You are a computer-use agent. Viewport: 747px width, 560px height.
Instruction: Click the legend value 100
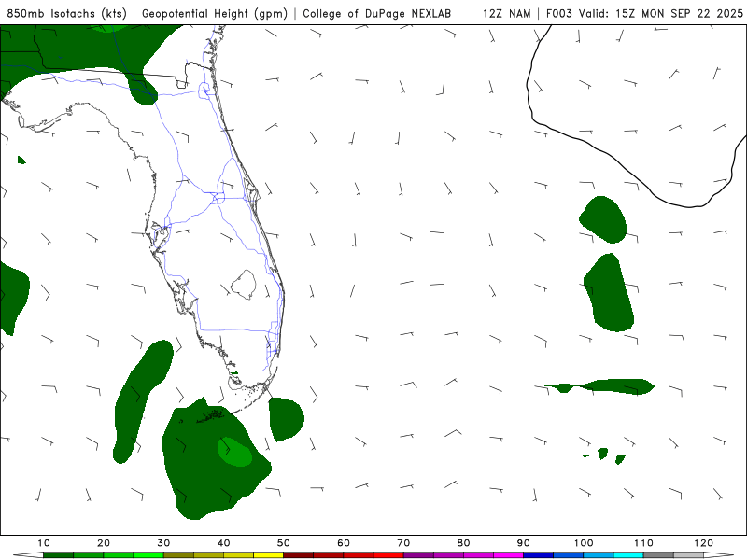[584, 543]
